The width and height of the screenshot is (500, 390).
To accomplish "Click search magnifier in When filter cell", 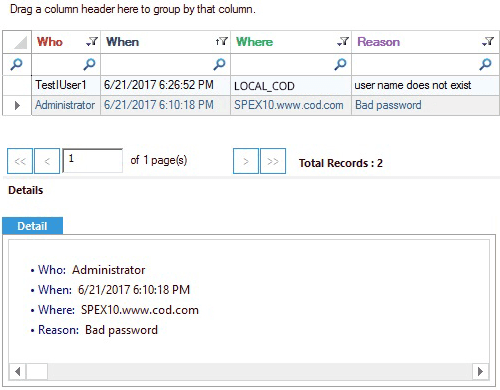I will (x=219, y=64).
